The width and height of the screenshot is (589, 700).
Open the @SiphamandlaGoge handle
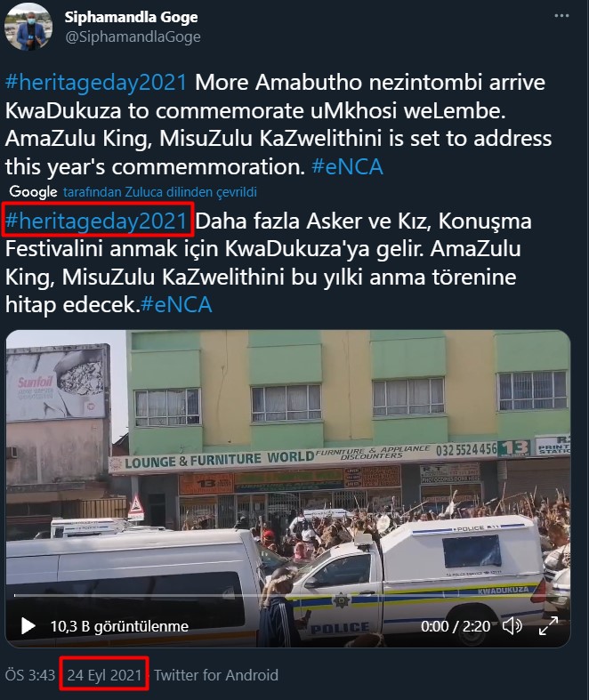tap(133, 37)
